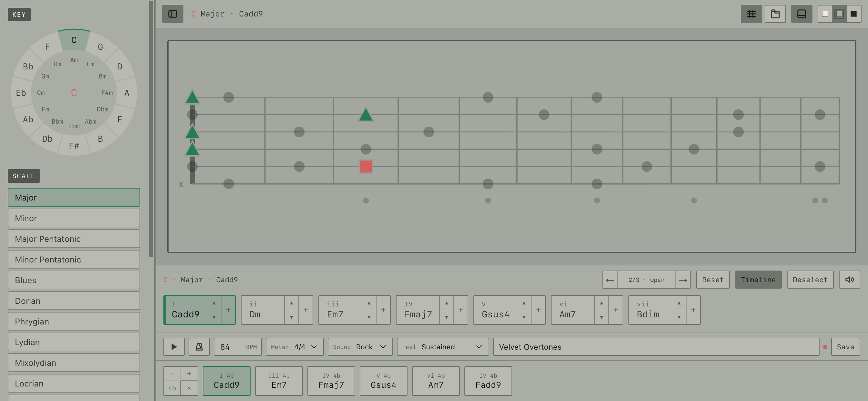This screenshot has width=868, height=401.
Task: Move timeline chord right arrow
Action: (x=189, y=374)
